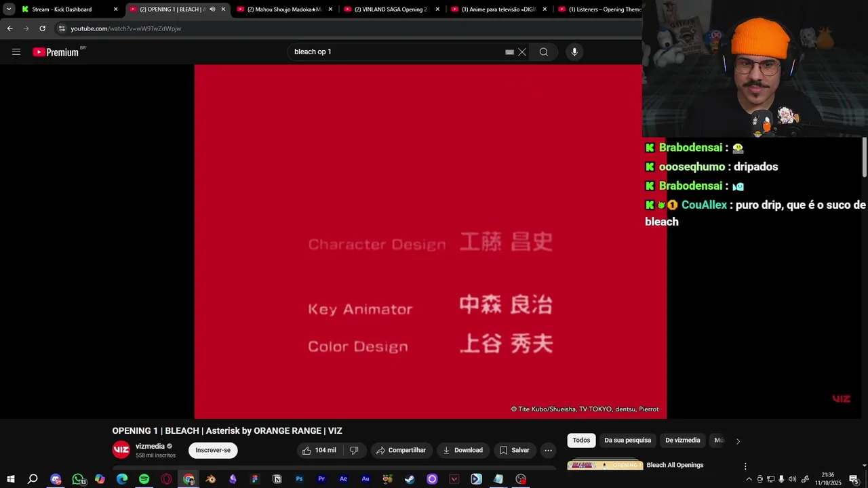Image resolution: width=868 pixels, height=488 pixels.
Task: Open the Bleach All Openings thumbnail
Action: [x=605, y=465]
